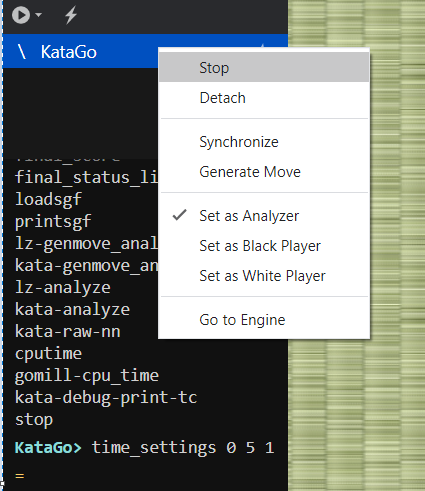Choose Stop from the context menu
The width and height of the screenshot is (425, 491).
(264, 68)
